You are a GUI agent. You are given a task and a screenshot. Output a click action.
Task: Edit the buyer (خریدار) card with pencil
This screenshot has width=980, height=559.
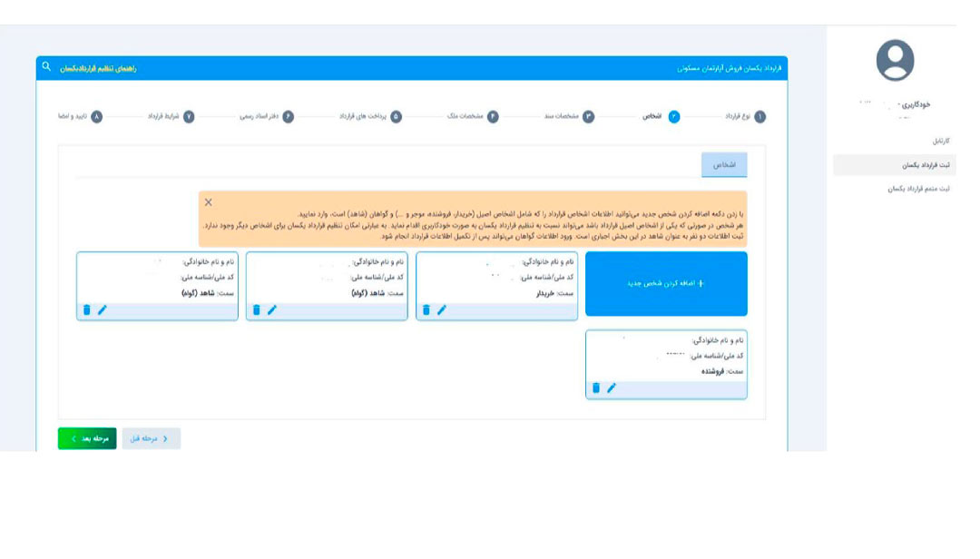(x=442, y=310)
